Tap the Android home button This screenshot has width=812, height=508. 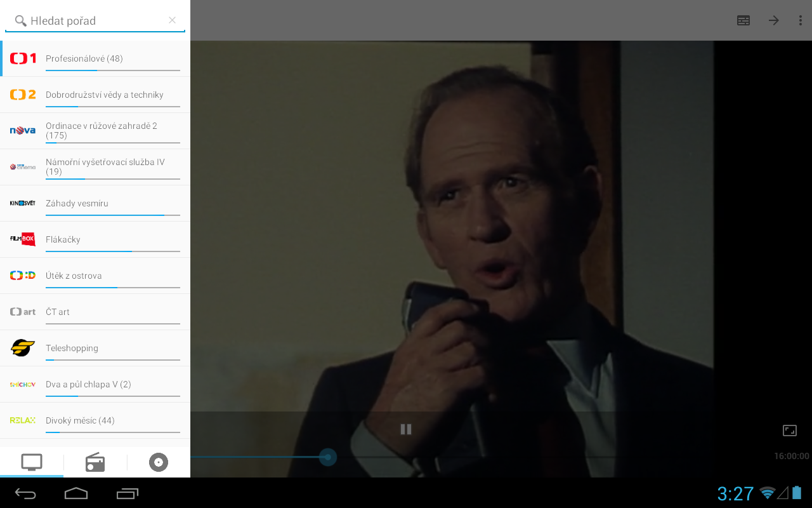(x=76, y=493)
